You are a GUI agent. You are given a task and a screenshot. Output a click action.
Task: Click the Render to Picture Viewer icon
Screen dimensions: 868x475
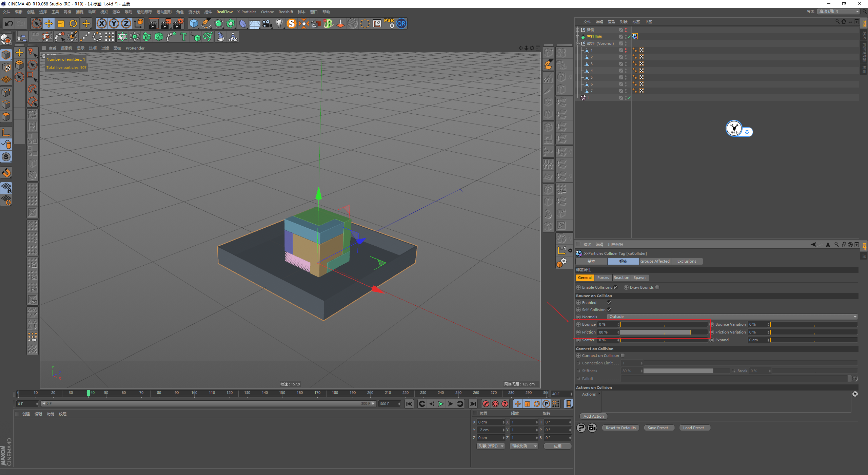[166, 23]
